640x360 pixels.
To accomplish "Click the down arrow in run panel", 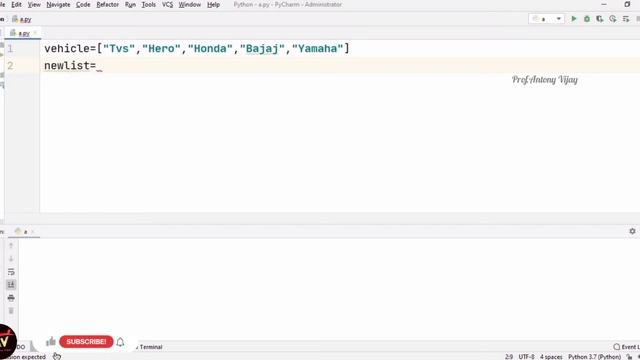I will click(11, 258).
